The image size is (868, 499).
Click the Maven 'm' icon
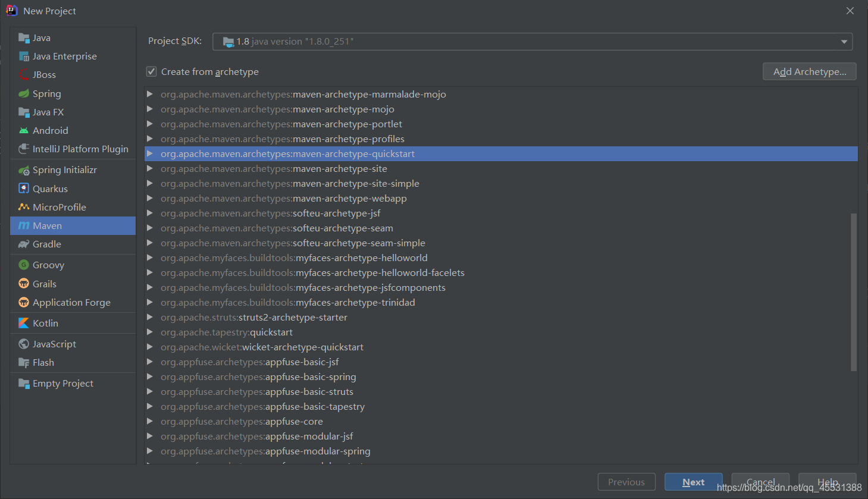pyautogui.click(x=24, y=226)
